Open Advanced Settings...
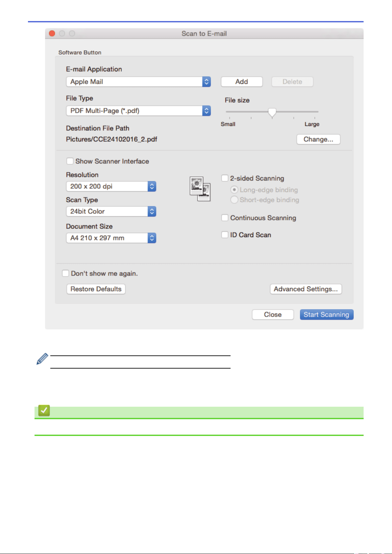 coord(306,289)
